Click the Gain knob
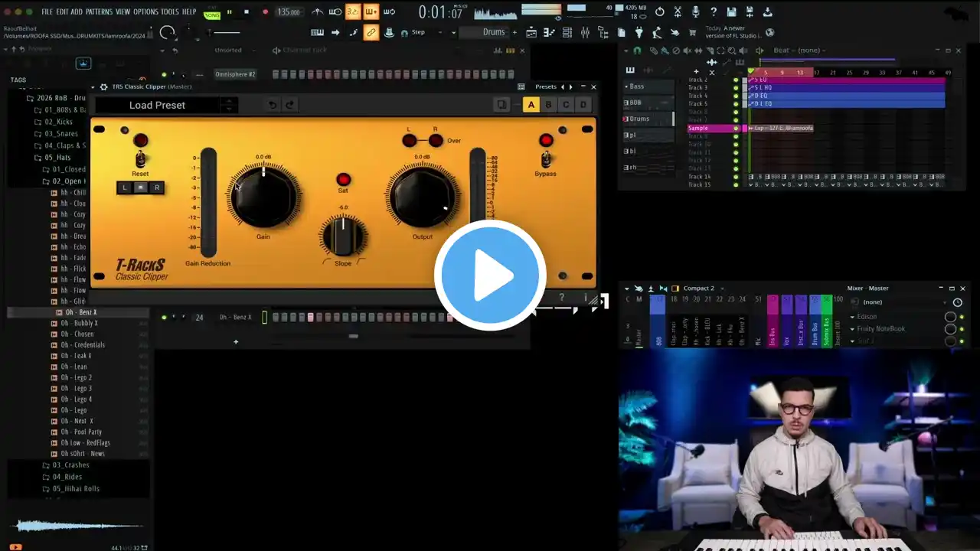The image size is (980, 551). tap(263, 195)
